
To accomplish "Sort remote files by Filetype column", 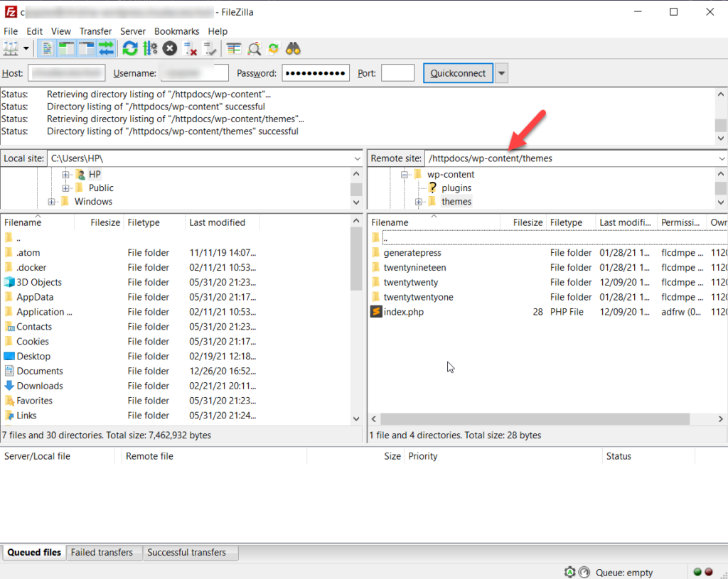I will (571, 222).
